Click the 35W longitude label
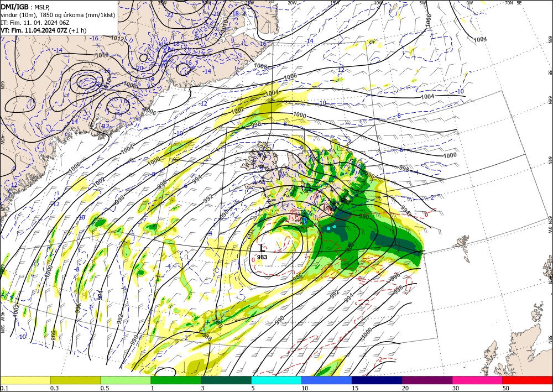 (162, 3)
